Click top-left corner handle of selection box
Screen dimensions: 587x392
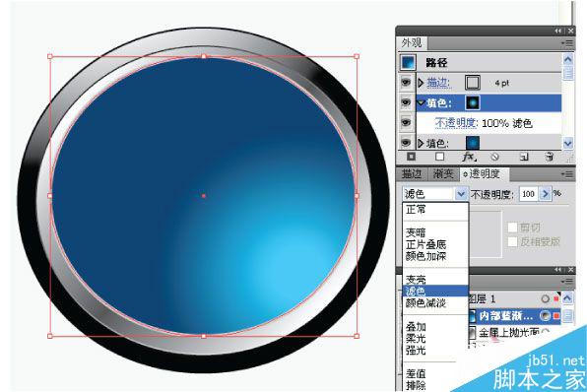(50, 56)
